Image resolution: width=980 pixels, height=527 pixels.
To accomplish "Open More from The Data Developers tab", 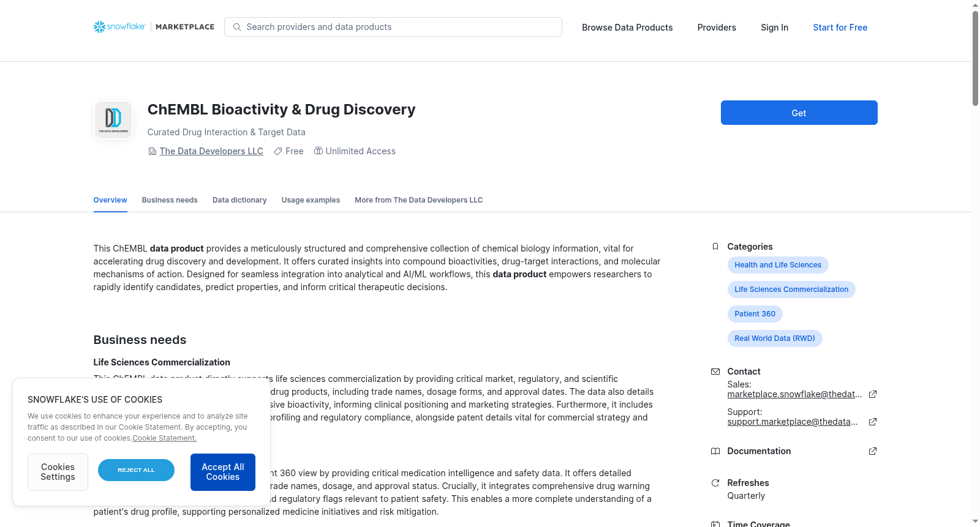I will pyautogui.click(x=418, y=200).
